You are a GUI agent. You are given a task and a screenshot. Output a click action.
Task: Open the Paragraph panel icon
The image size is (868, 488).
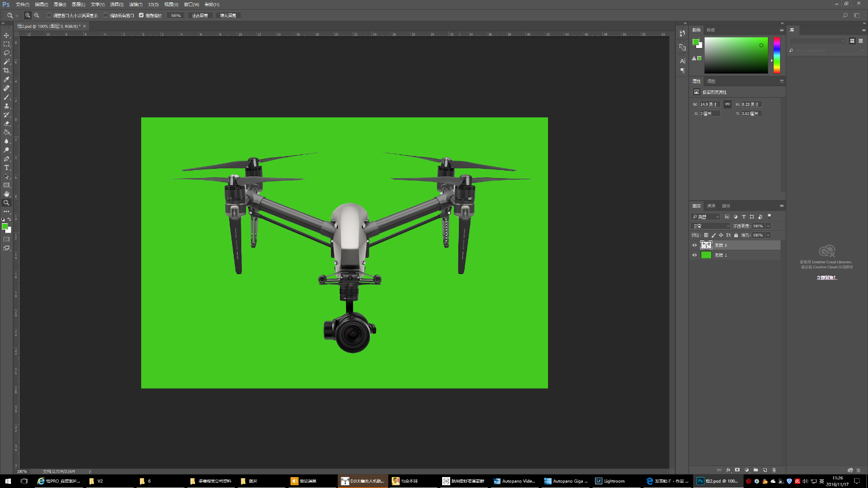682,71
